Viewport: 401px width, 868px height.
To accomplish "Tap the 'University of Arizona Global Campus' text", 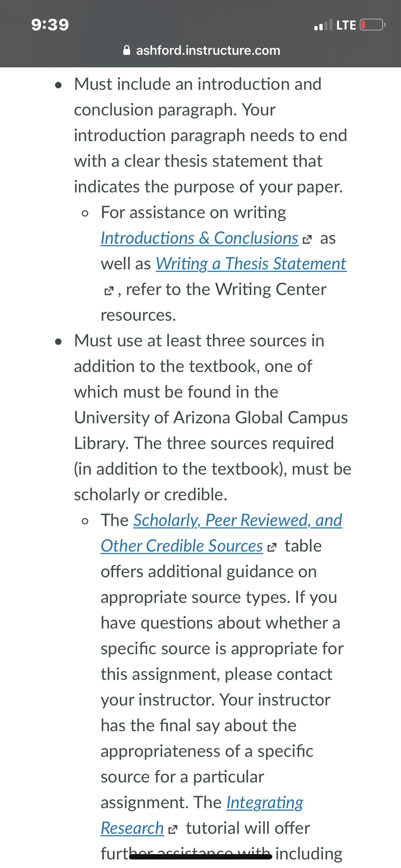I will click(211, 418).
